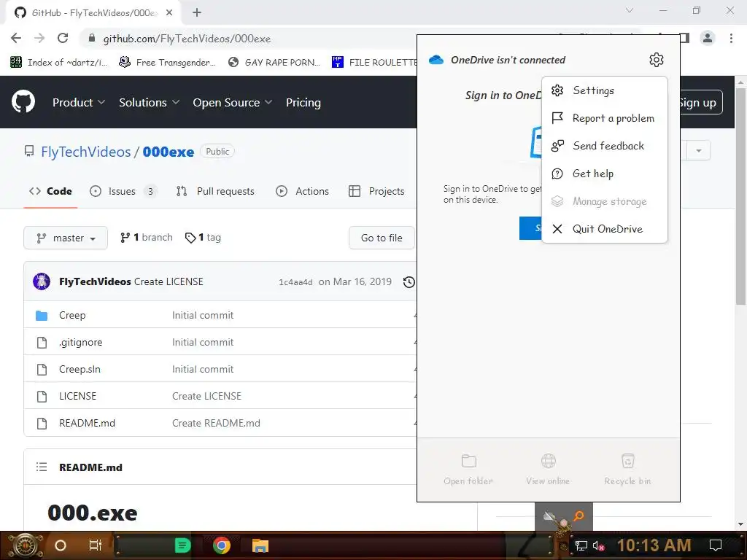Click the GitHub Octocat logo

click(x=23, y=101)
